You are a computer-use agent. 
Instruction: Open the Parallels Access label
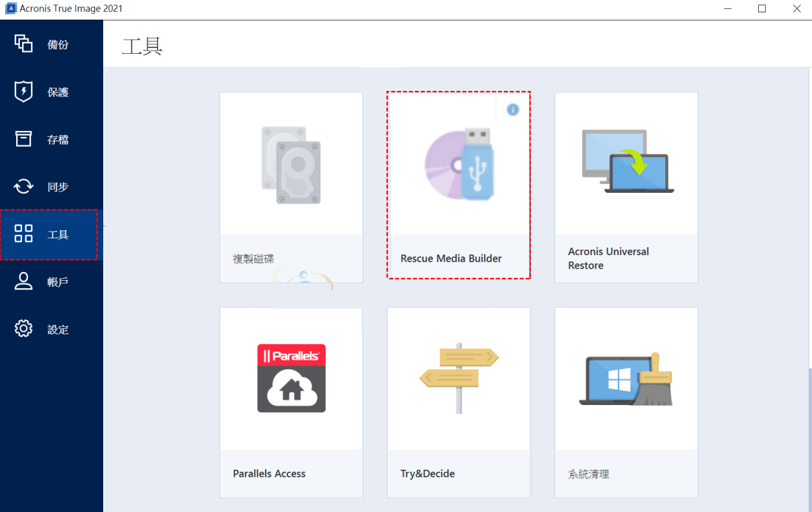[x=269, y=474]
